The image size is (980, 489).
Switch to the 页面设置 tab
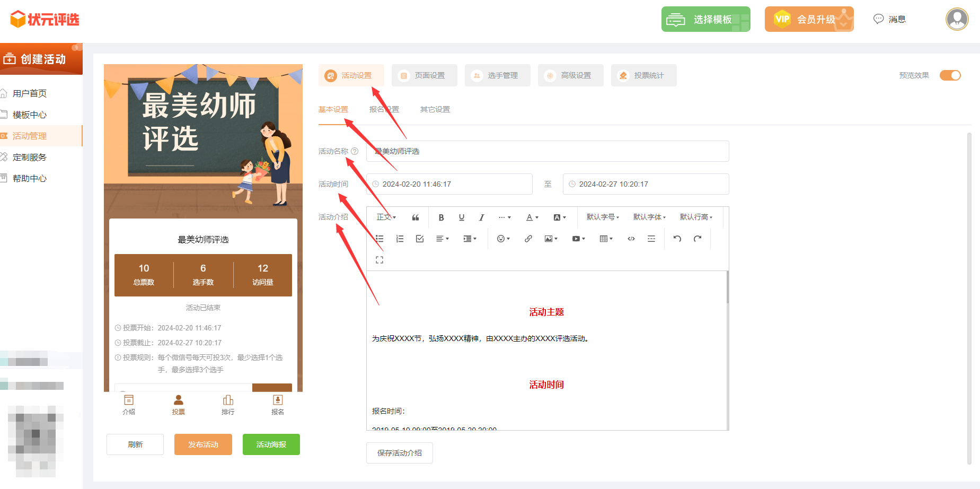click(424, 75)
